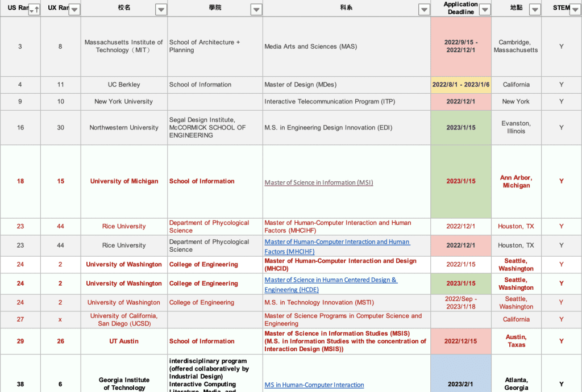Select the 2022/12/15 deadline cell
The height and width of the screenshot is (392, 582).
461,341
